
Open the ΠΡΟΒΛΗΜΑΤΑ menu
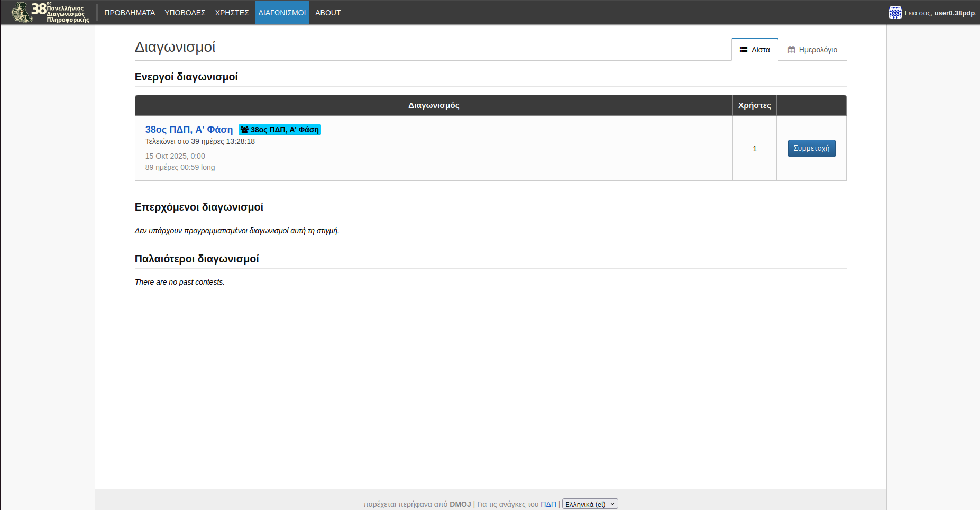(130, 13)
